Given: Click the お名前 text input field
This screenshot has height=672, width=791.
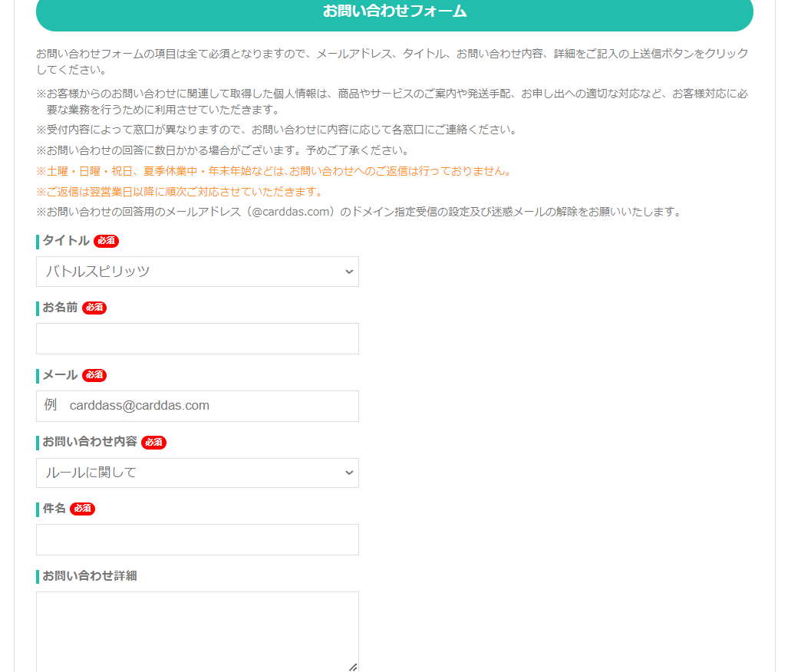Looking at the screenshot, I should tap(197, 338).
